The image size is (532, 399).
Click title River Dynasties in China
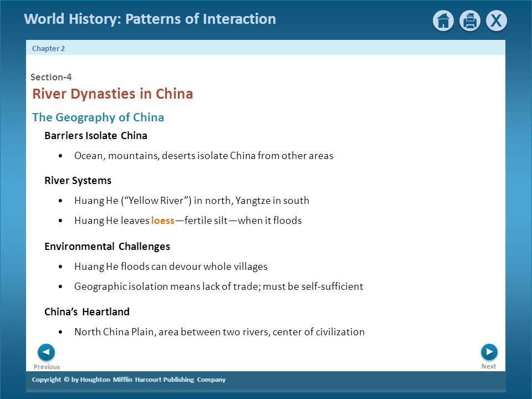(112, 94)
